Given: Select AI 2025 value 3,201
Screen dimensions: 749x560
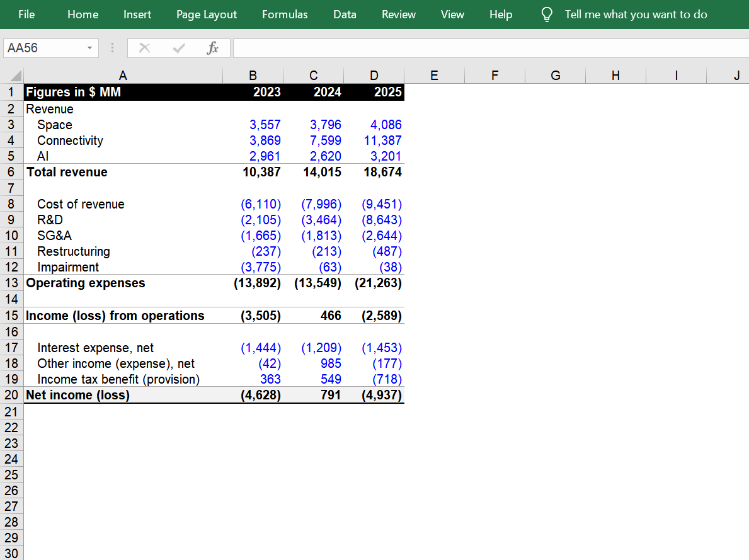Looking at the screenshot, I should pos(374,156).
